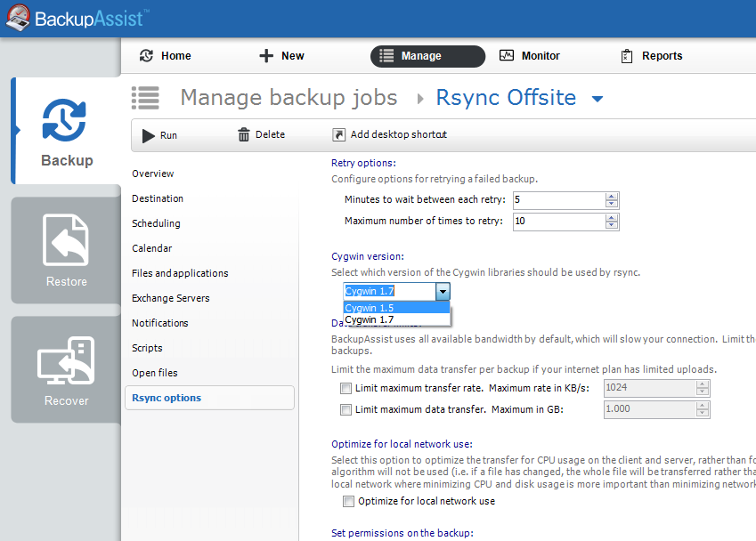
Task: Click the Delete job button label
Action: click(270, 134)
